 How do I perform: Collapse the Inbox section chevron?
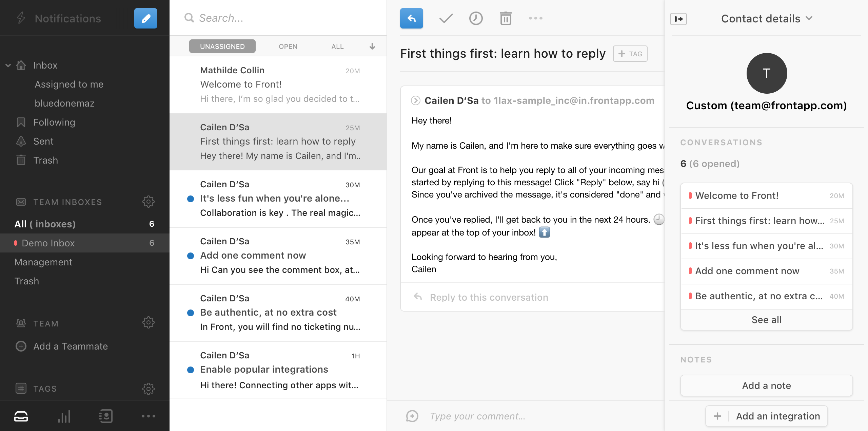pyautogui.click(x=7, y=65)
